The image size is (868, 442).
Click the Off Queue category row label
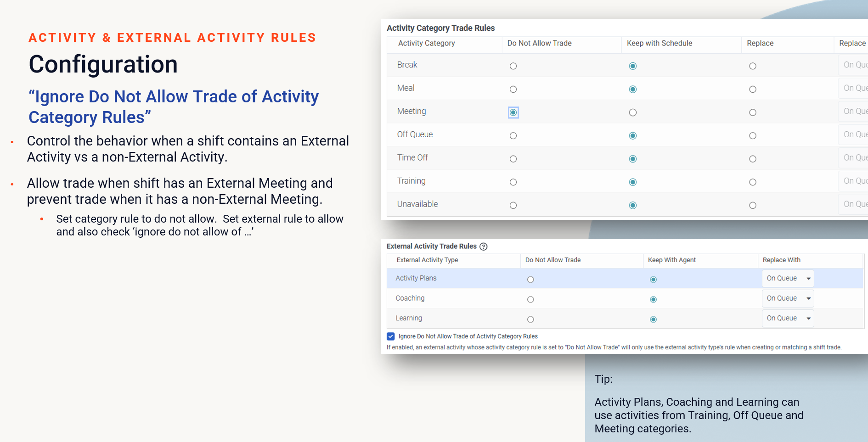[415, 134]
